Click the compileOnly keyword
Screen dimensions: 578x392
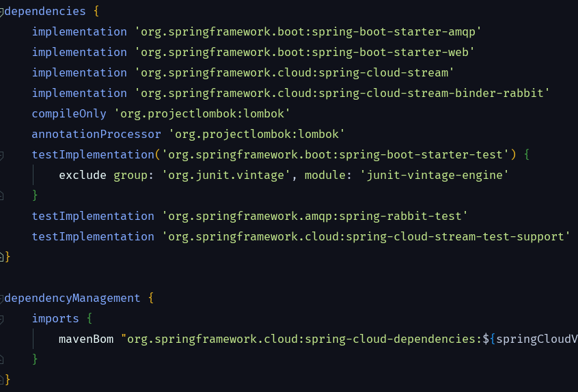coord(69,114)
